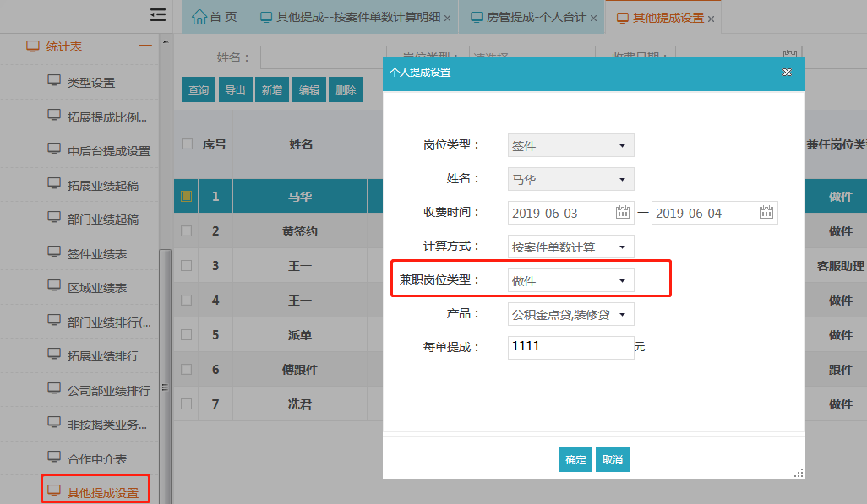Viewport: 867px width, 504px height.
Task: Click the 查询 button
Action: [x=199, y=89]
